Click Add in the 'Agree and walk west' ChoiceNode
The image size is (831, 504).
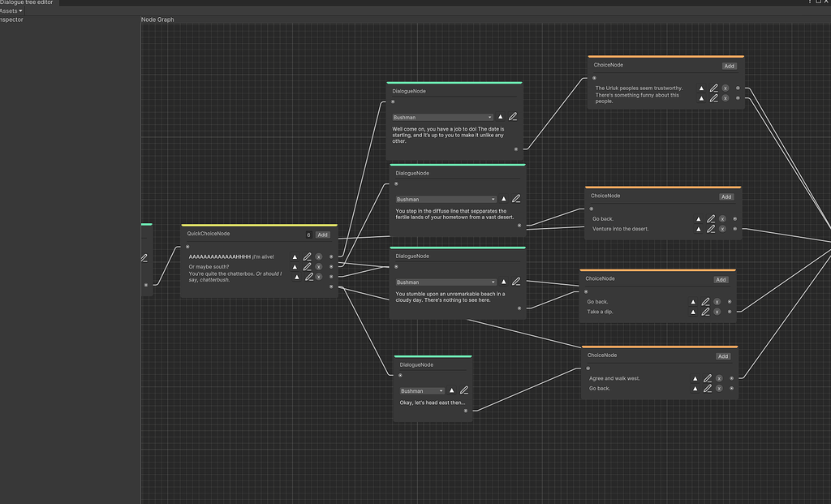coord(723,356)
